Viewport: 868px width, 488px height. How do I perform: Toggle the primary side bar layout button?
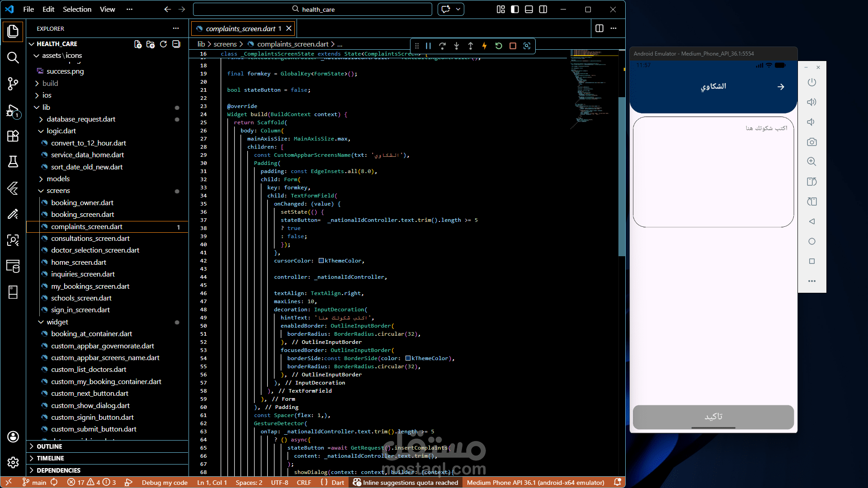(x=515, y=9)
